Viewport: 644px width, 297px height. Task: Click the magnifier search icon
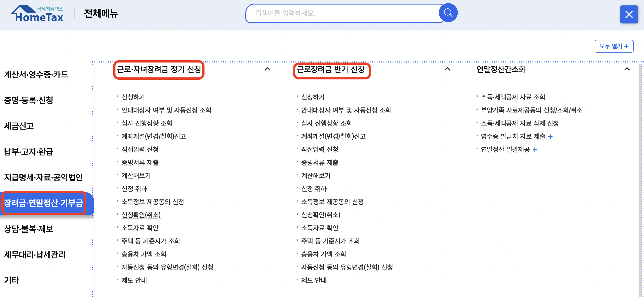tap(448, 13)
